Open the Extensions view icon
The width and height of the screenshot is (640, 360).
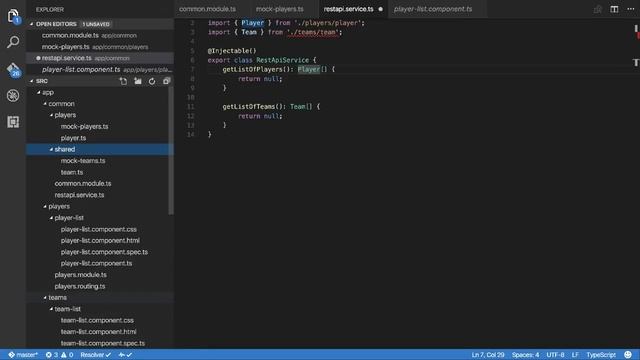(13, 122)
